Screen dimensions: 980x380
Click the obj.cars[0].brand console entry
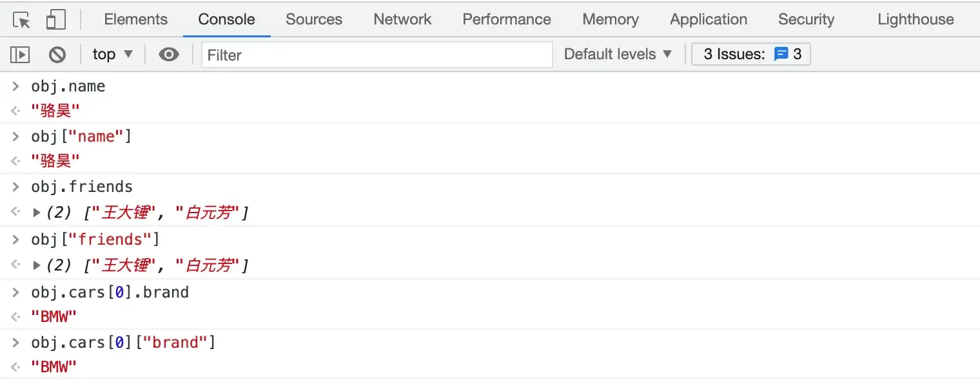tap(110, 291)
